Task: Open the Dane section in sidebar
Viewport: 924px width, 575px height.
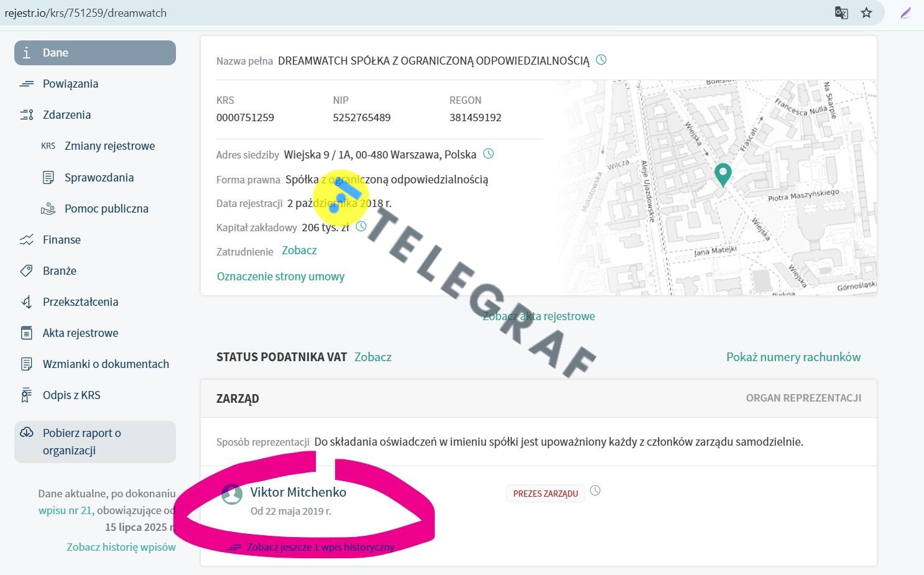Action: (95, 53)
